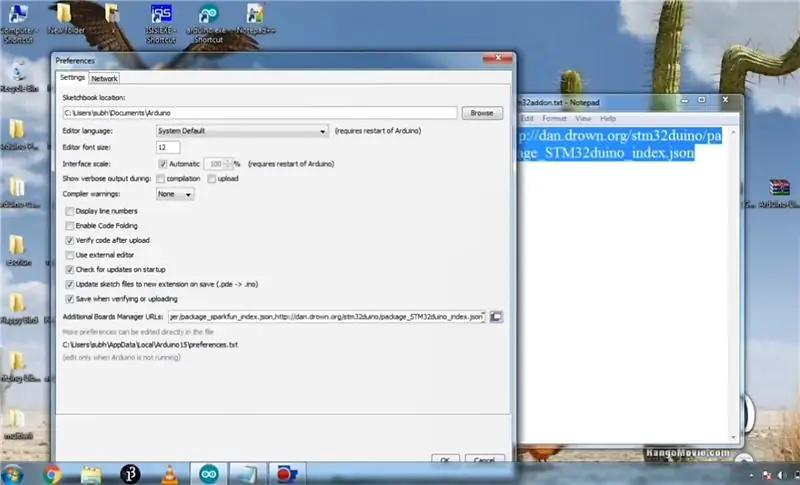The height and width of the screenshot is (485, 800).
Task: Launch the arduino.exe shortcut desktop icon
Action: (208, 23)
